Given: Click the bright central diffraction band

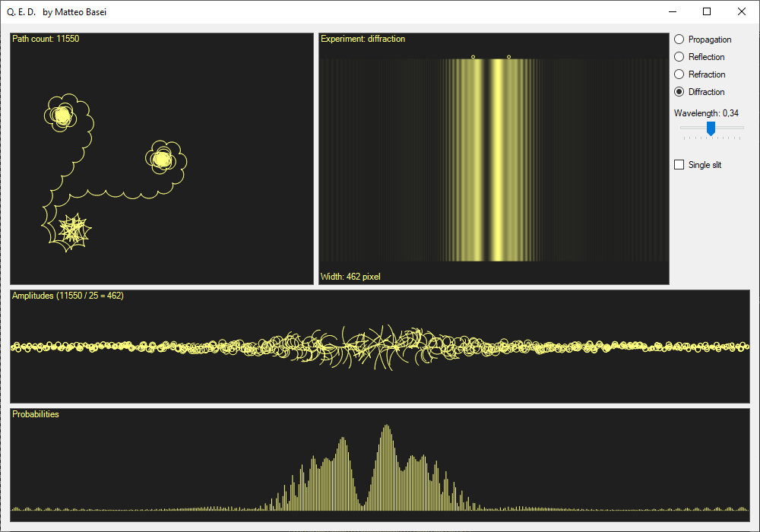Looking at the screenshot, I should click(497, 160).
